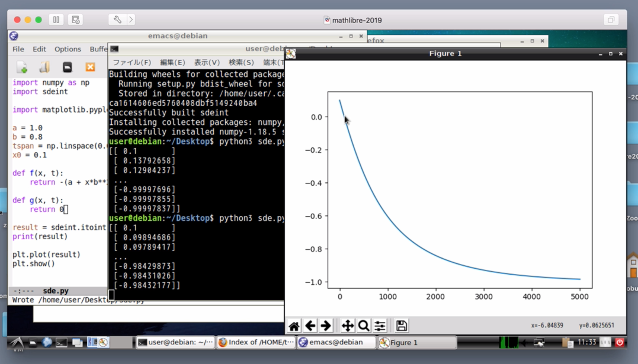Click show desktop windows icon in taskbar
This screenshot has height=364, width=638.
coord(77,343)
